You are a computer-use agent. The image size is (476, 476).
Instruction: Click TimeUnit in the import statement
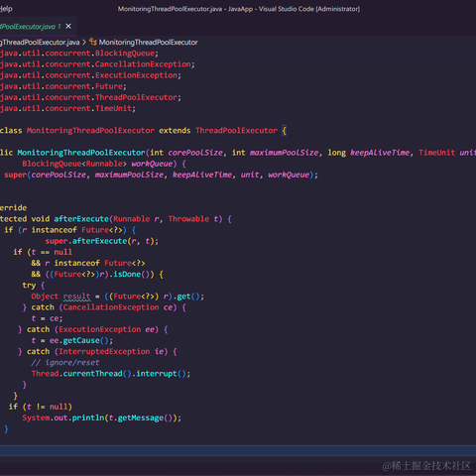click(113, 108)
